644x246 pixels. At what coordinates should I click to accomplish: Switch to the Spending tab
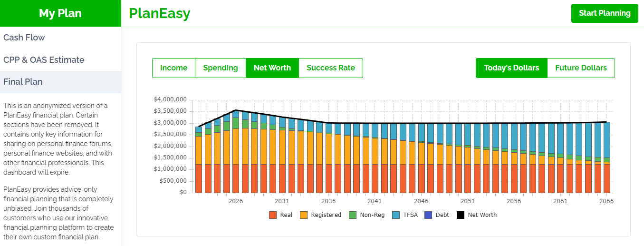point(221,68)
